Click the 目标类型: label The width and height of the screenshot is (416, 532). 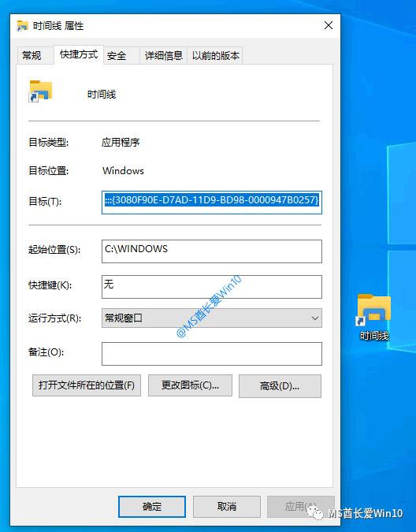pyautogui.click(x=49, y=142)
